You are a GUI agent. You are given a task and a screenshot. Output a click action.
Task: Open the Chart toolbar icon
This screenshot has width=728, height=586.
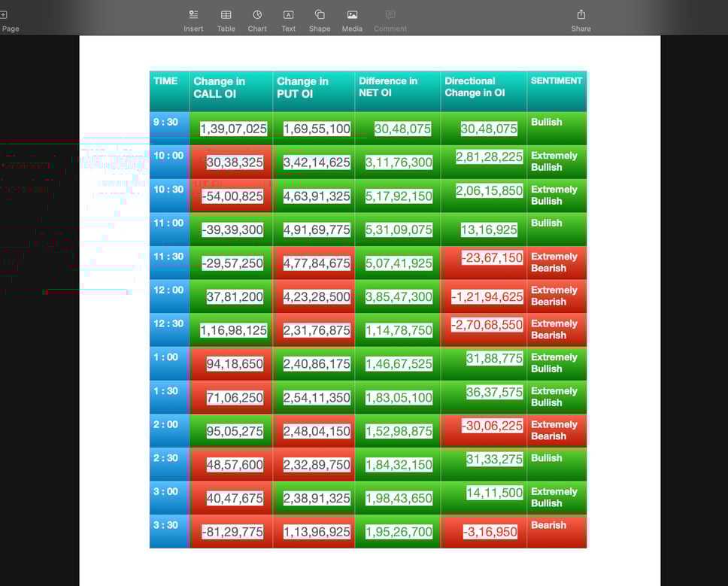(x=257, y=15)
